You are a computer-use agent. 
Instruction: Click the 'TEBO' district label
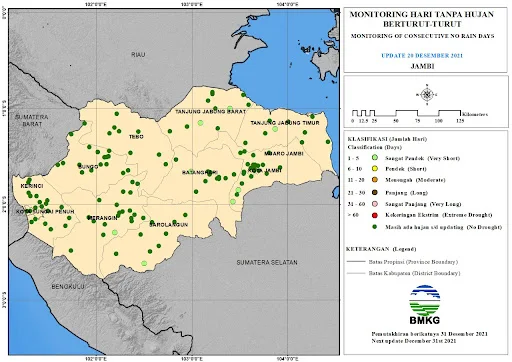[136, 137]
